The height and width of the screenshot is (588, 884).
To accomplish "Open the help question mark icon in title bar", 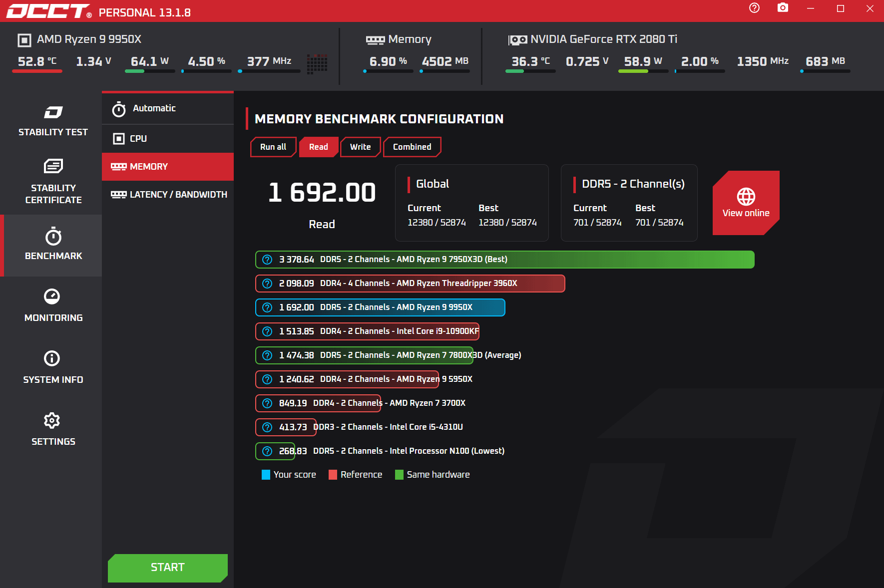I will pos(754,8).
